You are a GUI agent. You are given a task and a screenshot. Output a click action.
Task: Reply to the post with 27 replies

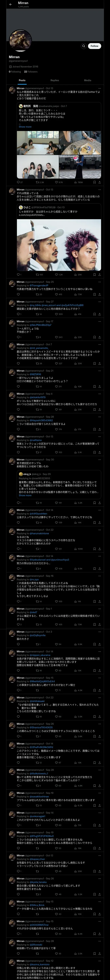[20, 182]
